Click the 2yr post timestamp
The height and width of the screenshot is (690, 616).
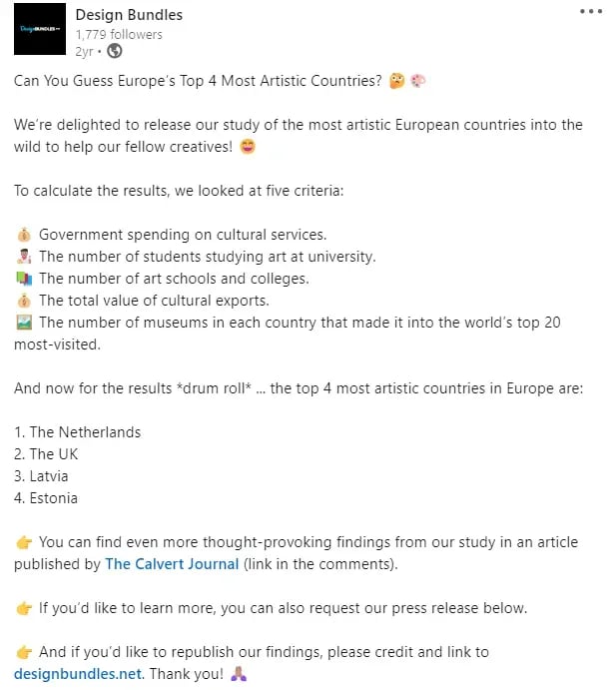(84, 52)
